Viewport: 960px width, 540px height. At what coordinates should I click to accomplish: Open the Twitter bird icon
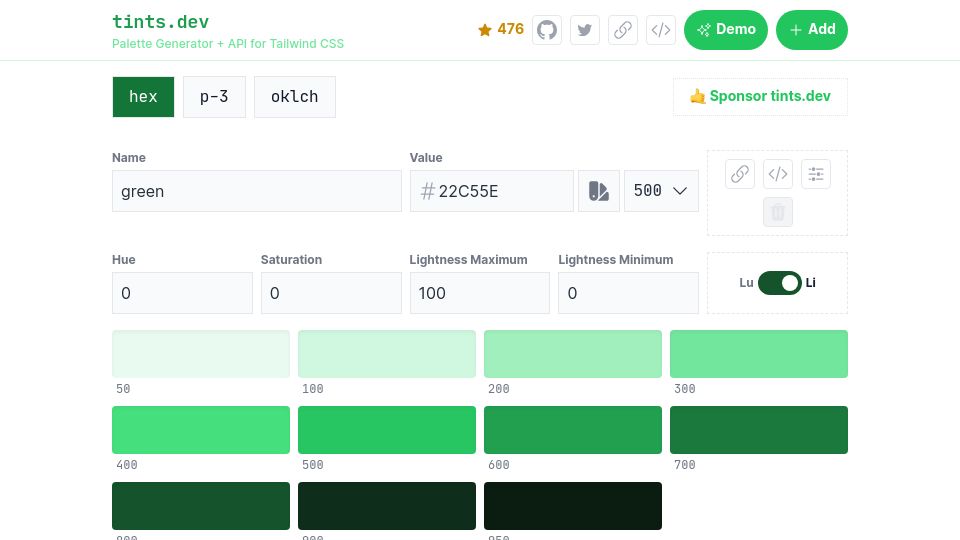pyautogui.click(x=585, y=30)
